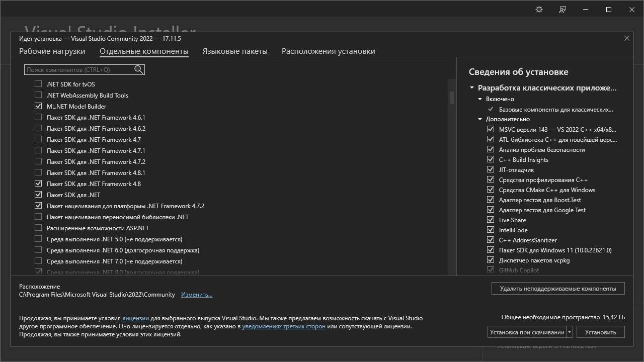Check Среда выполнения .NET 6.0
The height and width of the screenshot is (362, 644).
coord(38,250)
